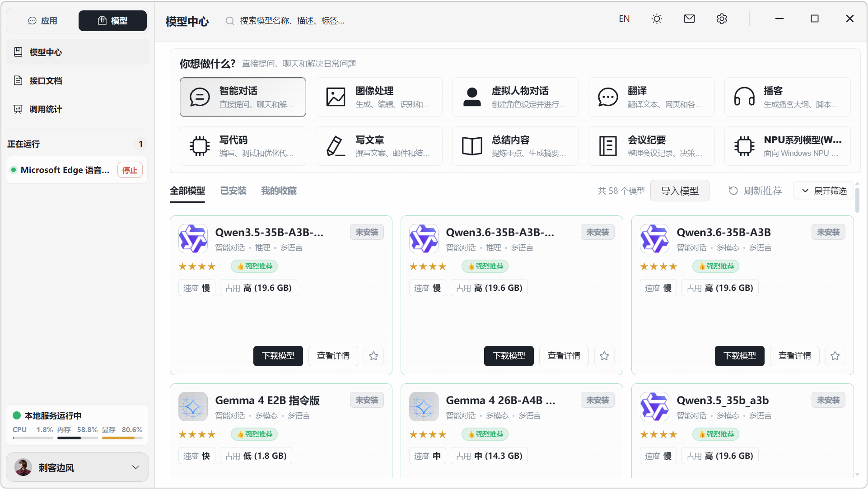The width and height of the screenshot is (868, 489).
Task: Switch to the 已安装 tab
Action: click(x=233, y=191)
